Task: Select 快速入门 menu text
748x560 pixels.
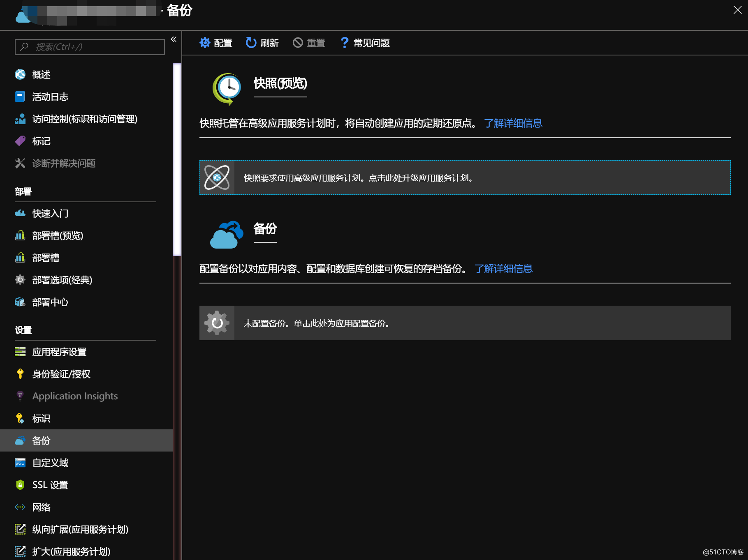Action: click(50, 213)
